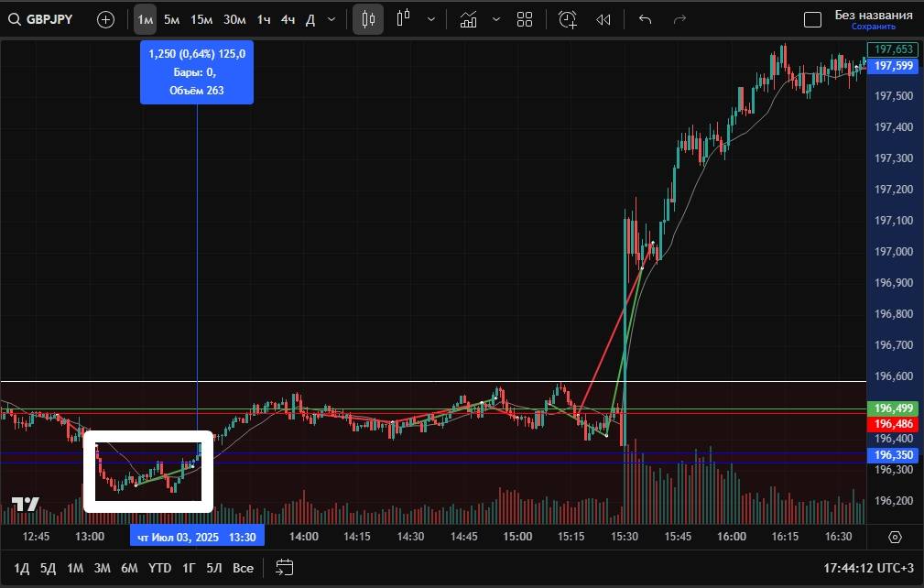924x588 pixels.
Task: Switch to the 4ч timeframe
Action: (288, 19)
